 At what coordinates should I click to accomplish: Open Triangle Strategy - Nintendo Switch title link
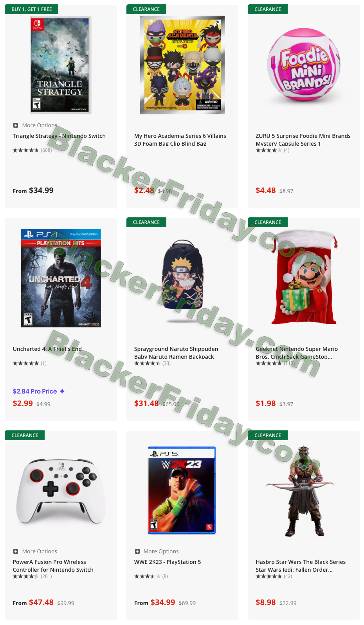59,136
